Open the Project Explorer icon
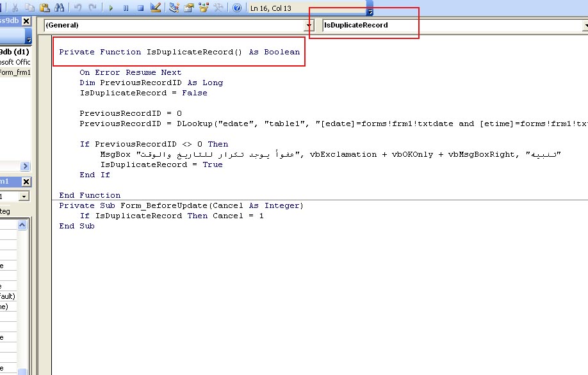The height and width of the screenshot is (375, 588). tap(174, 8)
